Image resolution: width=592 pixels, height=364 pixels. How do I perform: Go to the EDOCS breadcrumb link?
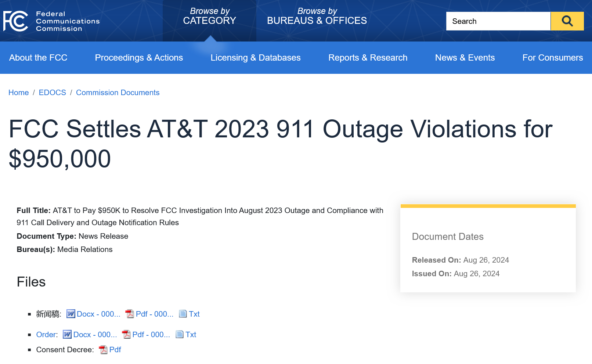click(53, 93)
